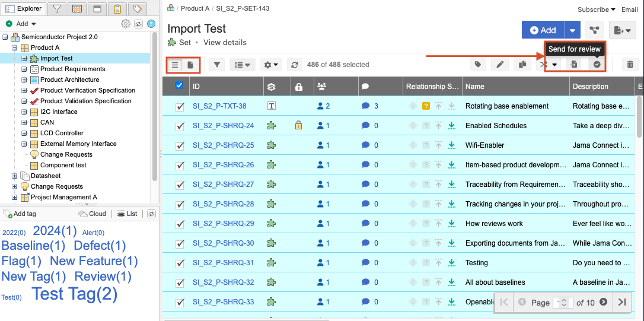Refresh the item list
The height and width of the screenshot is (321, 644).
[x=295, y=65]
